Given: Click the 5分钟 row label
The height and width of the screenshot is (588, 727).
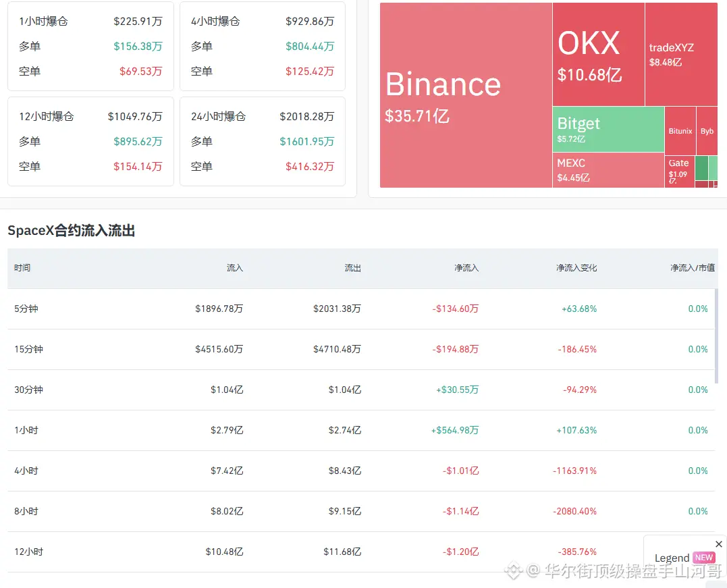Looking at the screenshot, I should point(26,309).
